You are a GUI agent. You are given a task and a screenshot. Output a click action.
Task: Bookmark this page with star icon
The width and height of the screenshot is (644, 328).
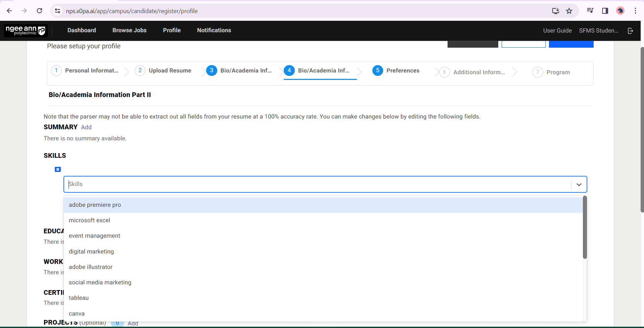click(x=569, y=11)
